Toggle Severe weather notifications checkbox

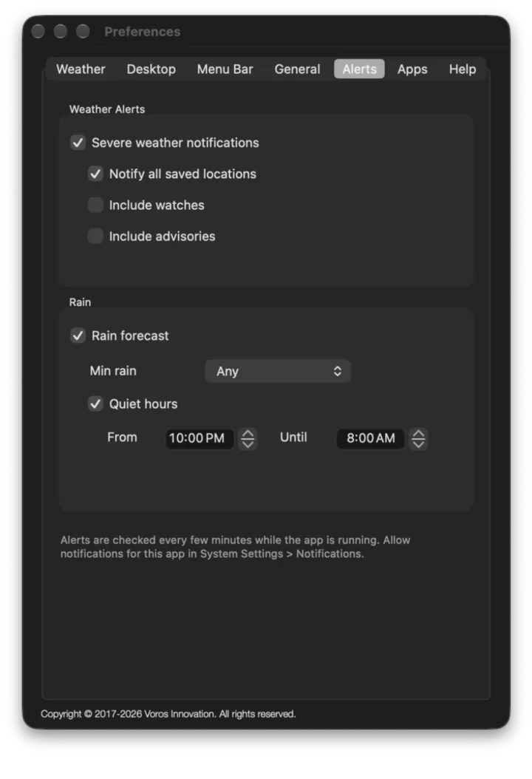(x=78, y=143)
